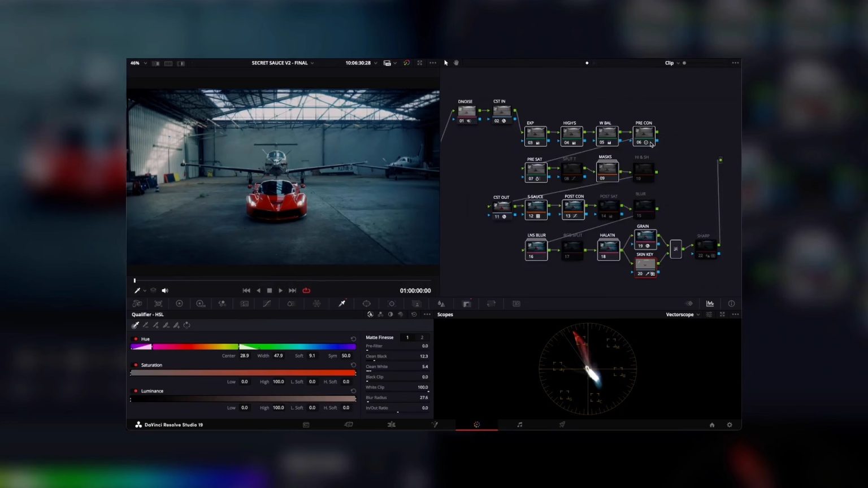Disable the Saturation qualifier

(x=136, y=365)
